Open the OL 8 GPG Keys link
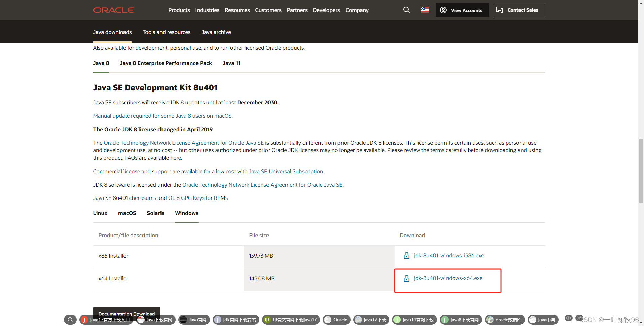The height and width of the screenshot is (326, 644). (x=186, y=198)
